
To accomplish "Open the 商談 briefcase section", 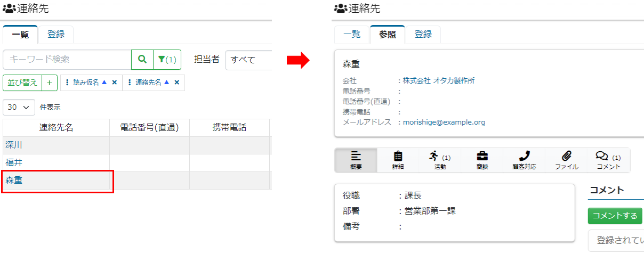I will click(482, 160).
